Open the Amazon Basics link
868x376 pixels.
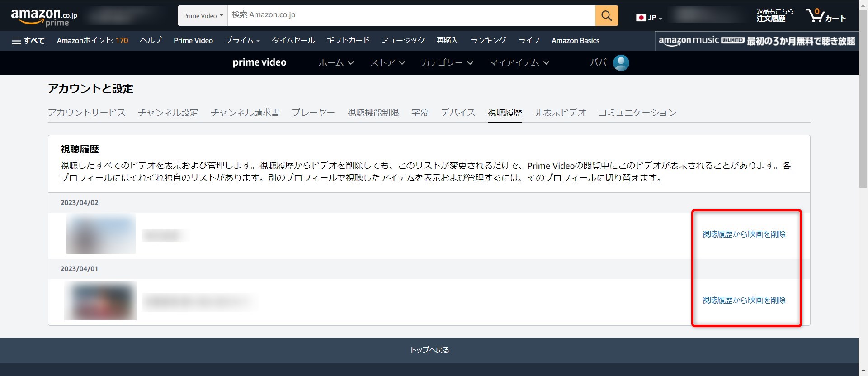pos(576,41)
